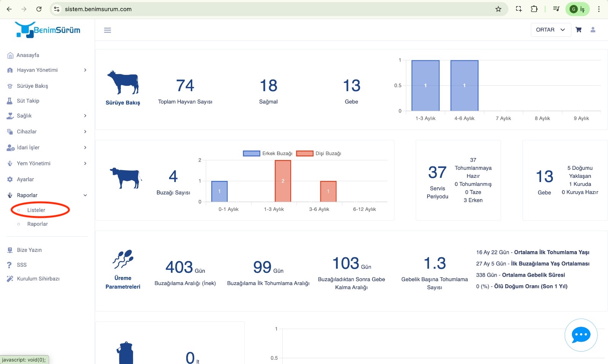Viewport: 608px width, 364px height.
Task: Bookmark this page with the star icon
Action: (498, 9)
